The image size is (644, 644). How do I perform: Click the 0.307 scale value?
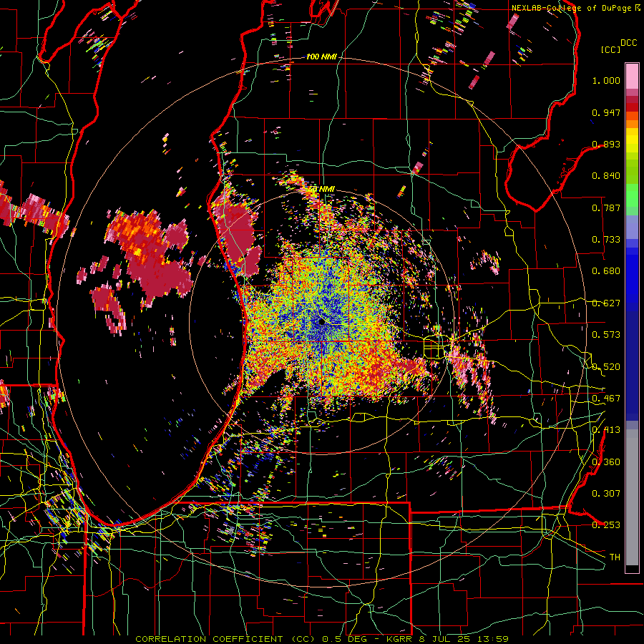(x=606, y=494)
